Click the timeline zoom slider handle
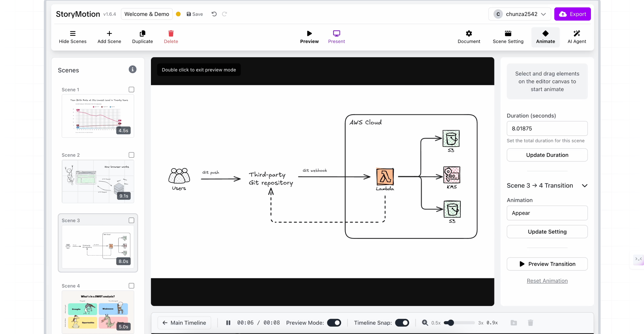644x334 pixels. (x=451, y=323)
